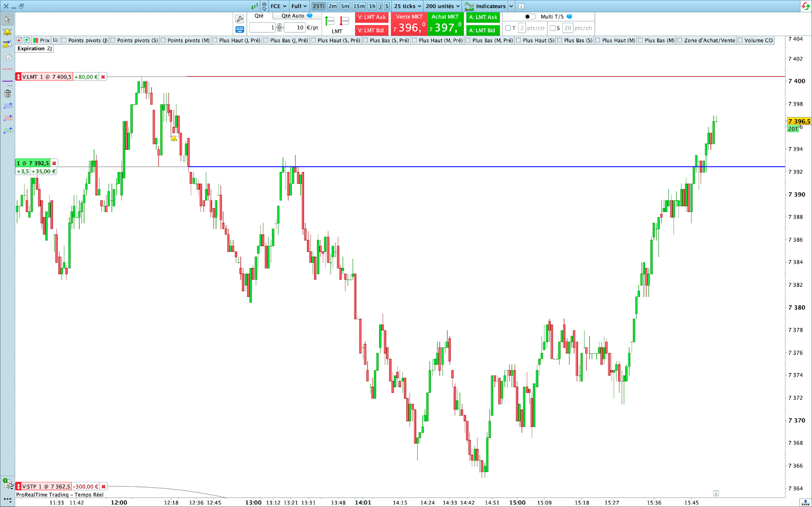Click the Prix color swatch
Screen dimensions: 812x507
pyautogui.click(x=35, y=40)
